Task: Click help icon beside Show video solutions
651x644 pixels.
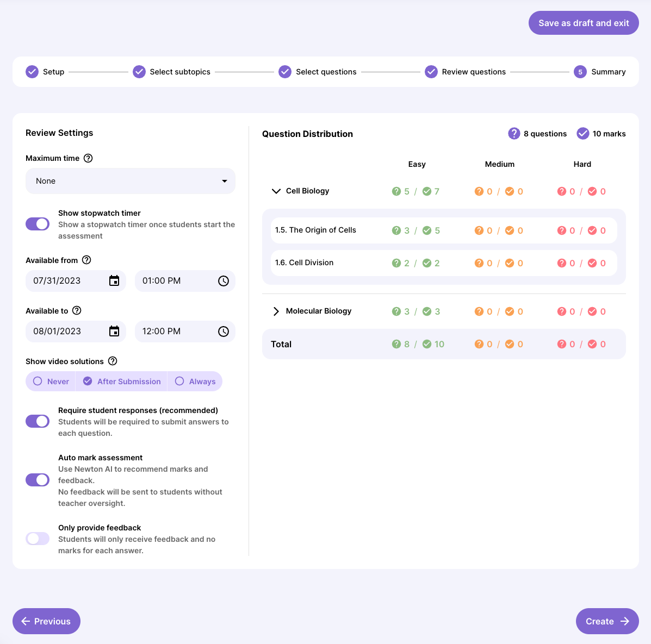Action: click(x=113, y=361)
